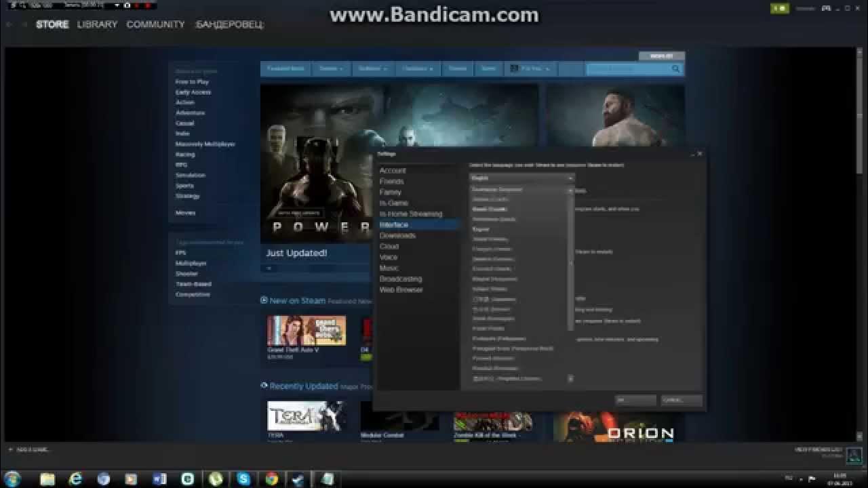The image size is (868, 488).
Task: Open Movies link in store sidebar
Action: (185, 213)
